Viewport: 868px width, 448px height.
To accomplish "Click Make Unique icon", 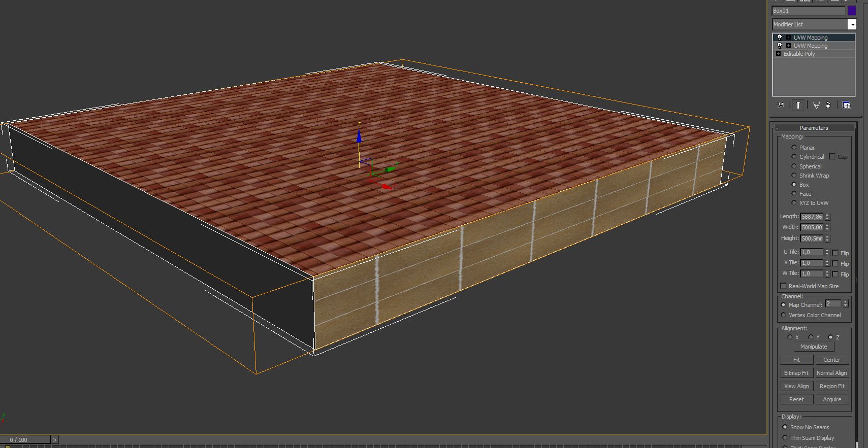I will [x=816, y=105].
